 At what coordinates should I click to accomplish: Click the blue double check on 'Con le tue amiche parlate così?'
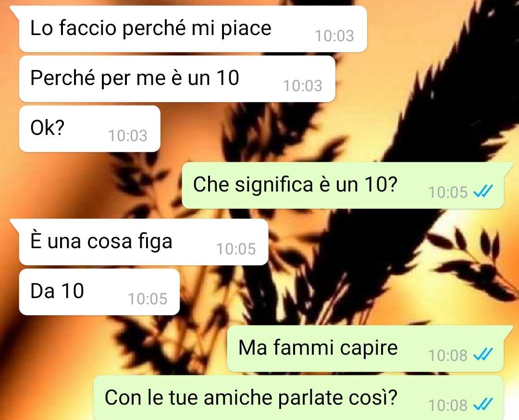tap(483, 404)
